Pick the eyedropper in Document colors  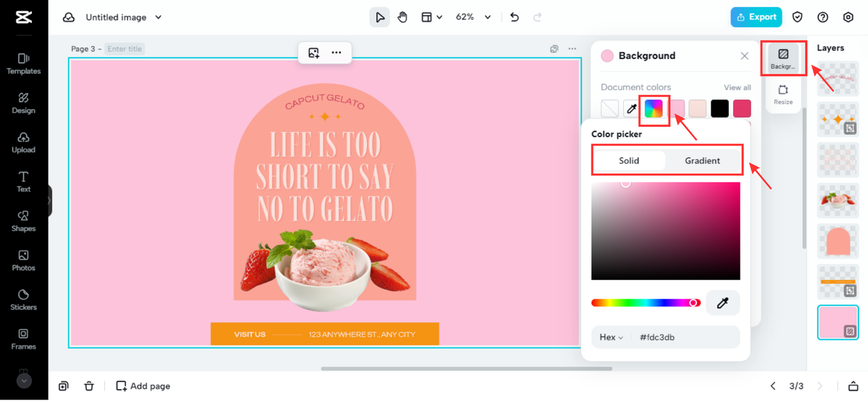point(631,108)
